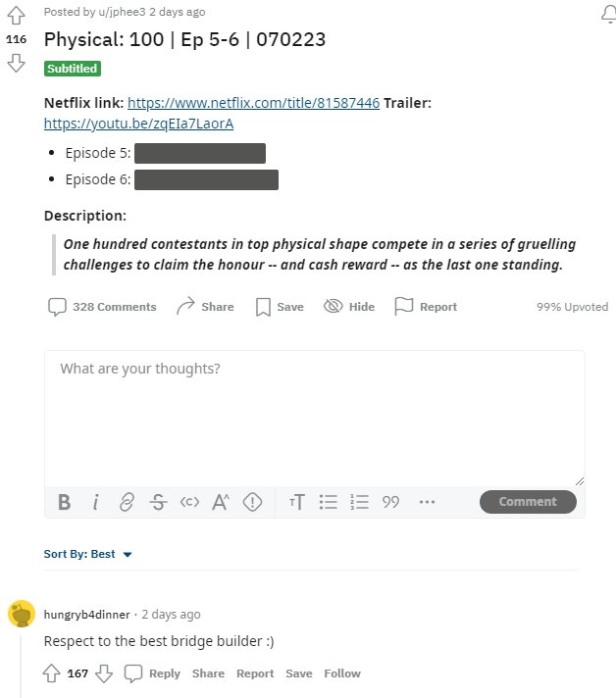Click the What are your thoughts box
This screenshot has height=698, width=616.
click(315, 418)
